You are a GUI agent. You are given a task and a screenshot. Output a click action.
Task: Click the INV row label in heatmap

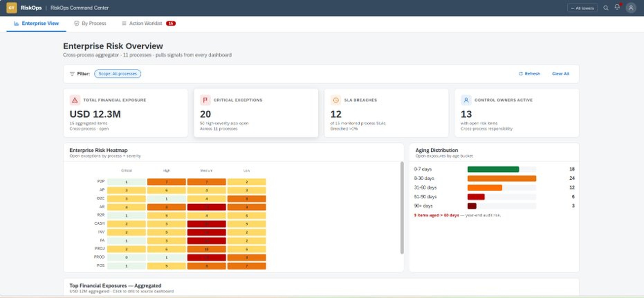point(101,232)
